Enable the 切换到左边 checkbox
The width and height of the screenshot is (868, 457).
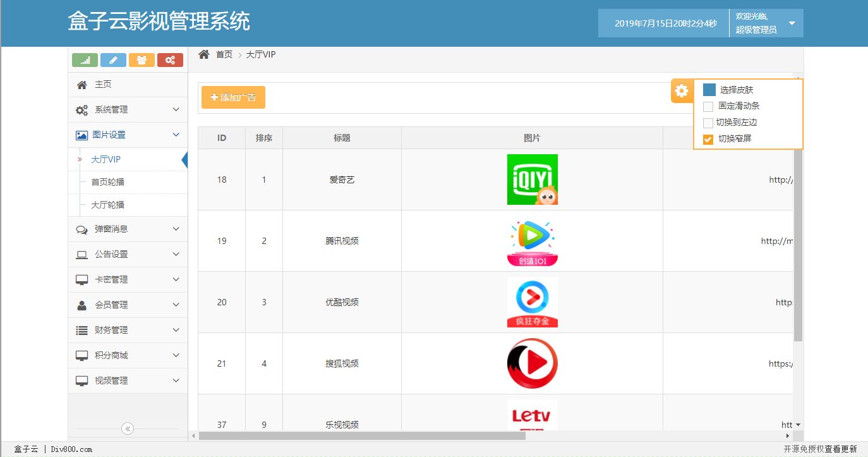(708, 123)
